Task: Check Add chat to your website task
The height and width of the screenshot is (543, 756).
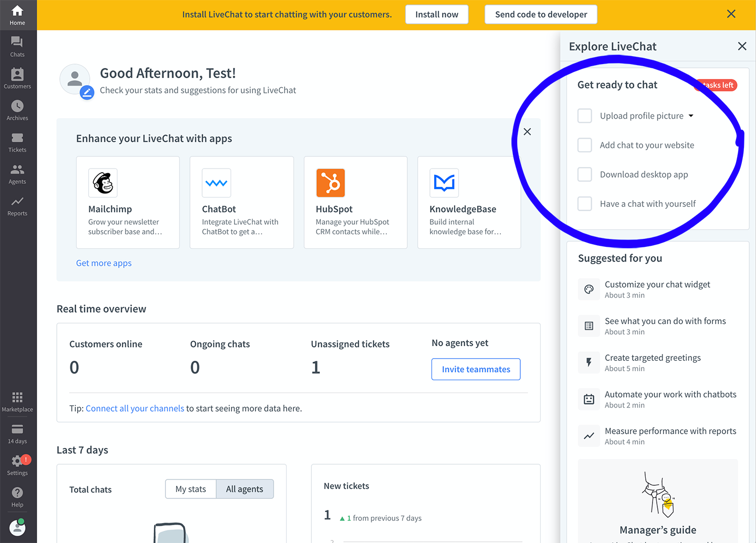Action: click(x=585, y=145)
